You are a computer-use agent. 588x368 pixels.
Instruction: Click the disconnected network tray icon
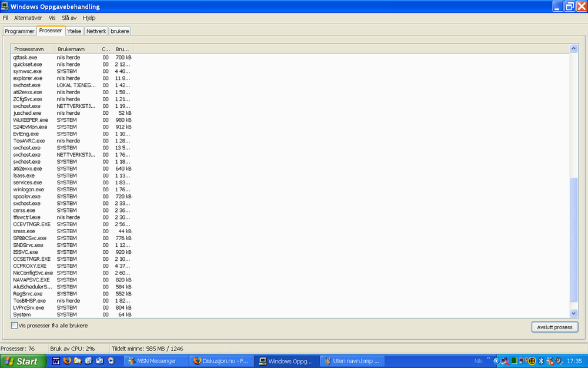(505, 362)
